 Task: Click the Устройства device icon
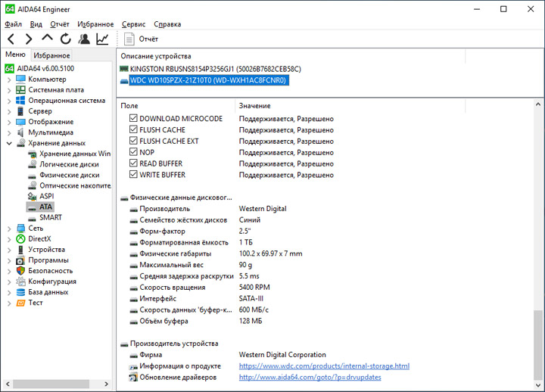[21, 250]
